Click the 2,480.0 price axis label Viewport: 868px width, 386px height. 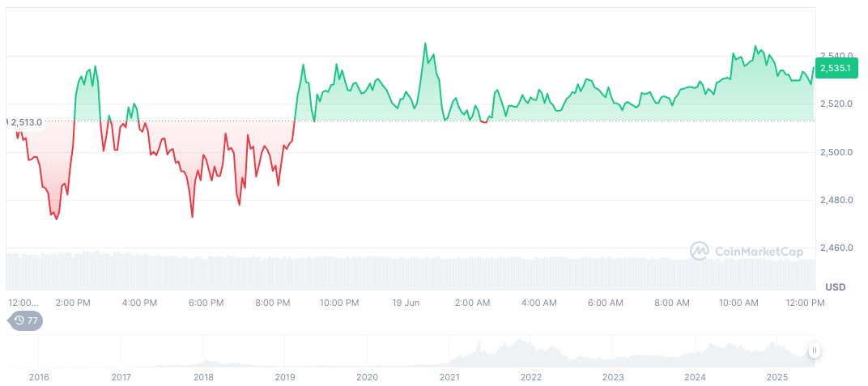[836, 200]
